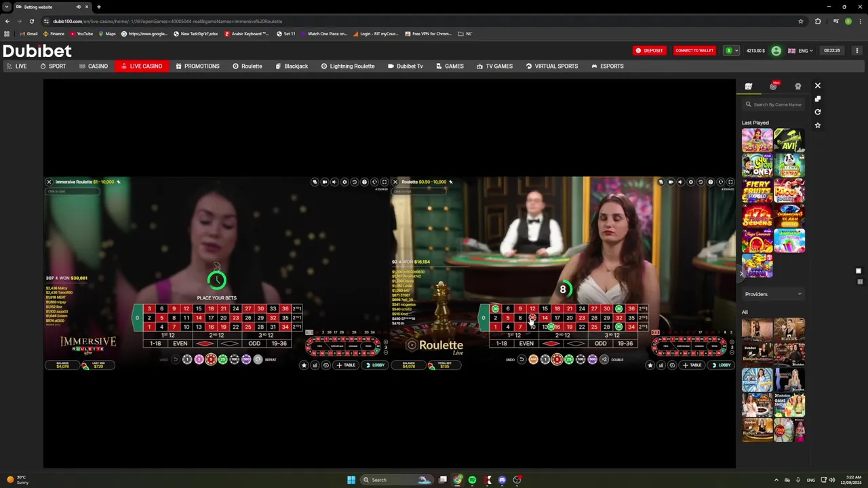
Task: Bet on red diamond in Roulette Live
Action: tap(551, 344)
